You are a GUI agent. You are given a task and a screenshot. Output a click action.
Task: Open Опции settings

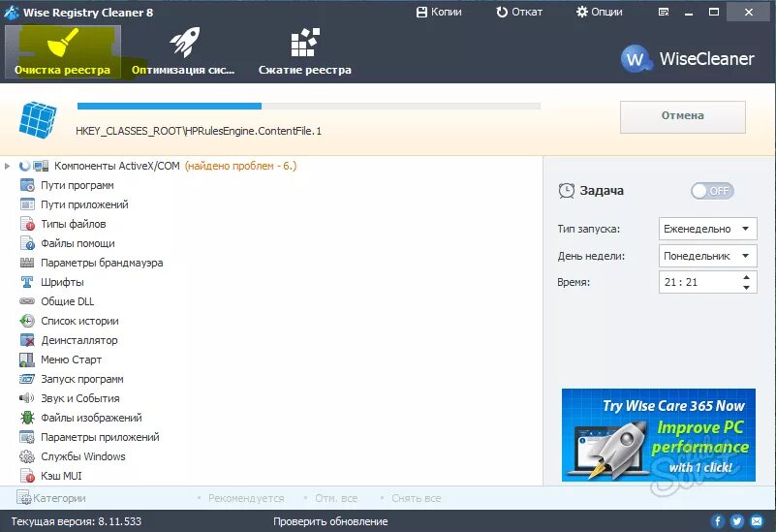tap(600, 12)
